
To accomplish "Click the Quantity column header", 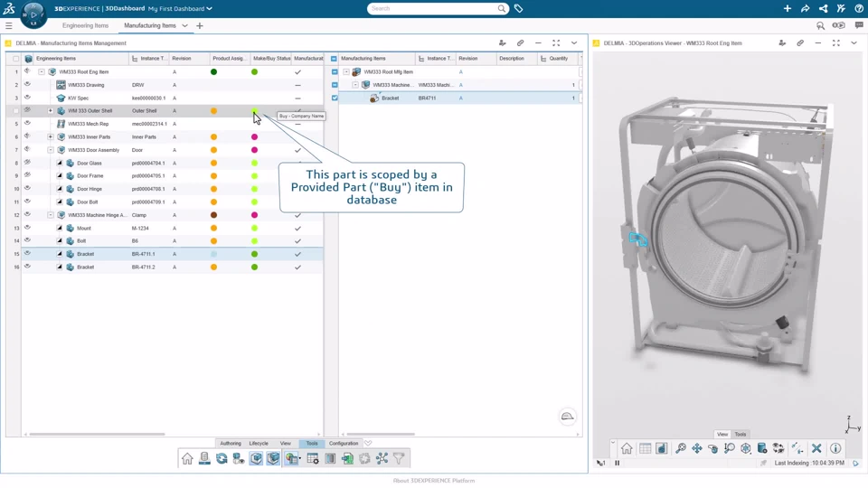I will (558, 59).
